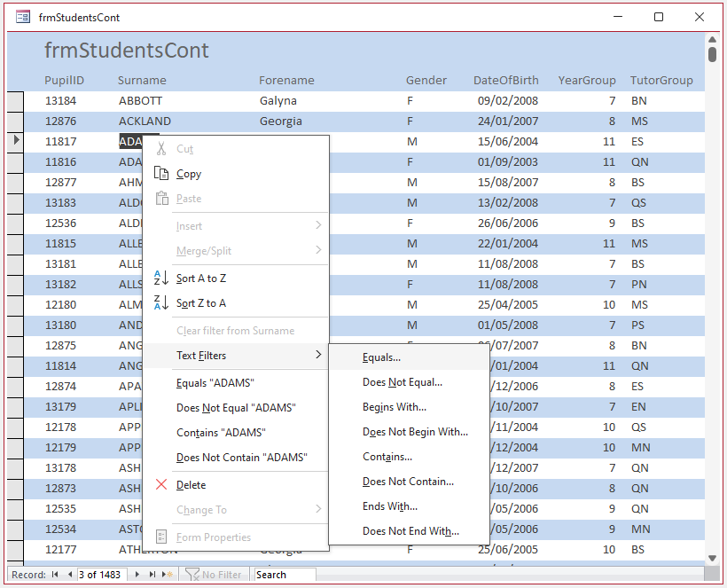
Task: Click the new blank record button
Action: pos(168,575)
